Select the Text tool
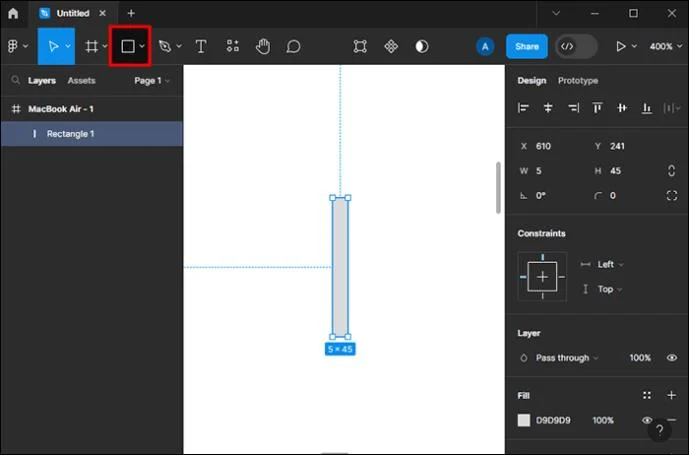 [201, 46]
